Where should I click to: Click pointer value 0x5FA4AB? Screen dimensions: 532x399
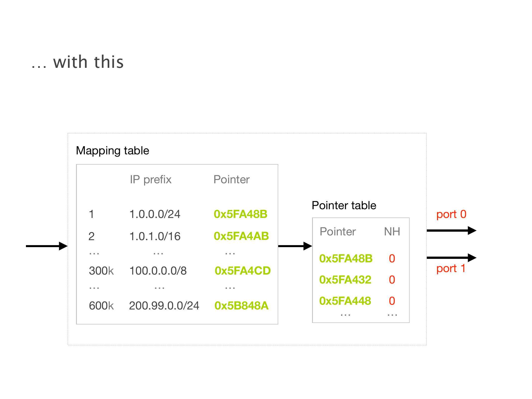(241, 236)
